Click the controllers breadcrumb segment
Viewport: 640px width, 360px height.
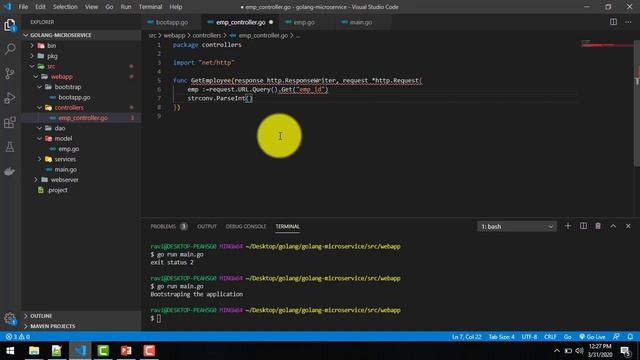[x=207, y=36]
